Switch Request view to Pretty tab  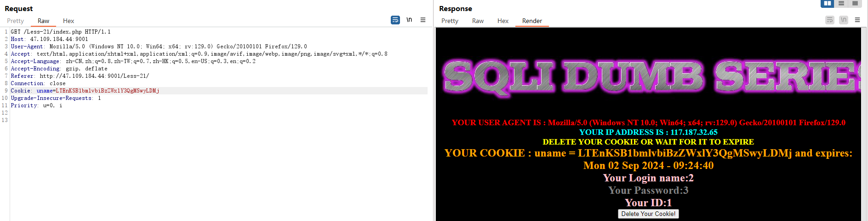pos(15,21)
